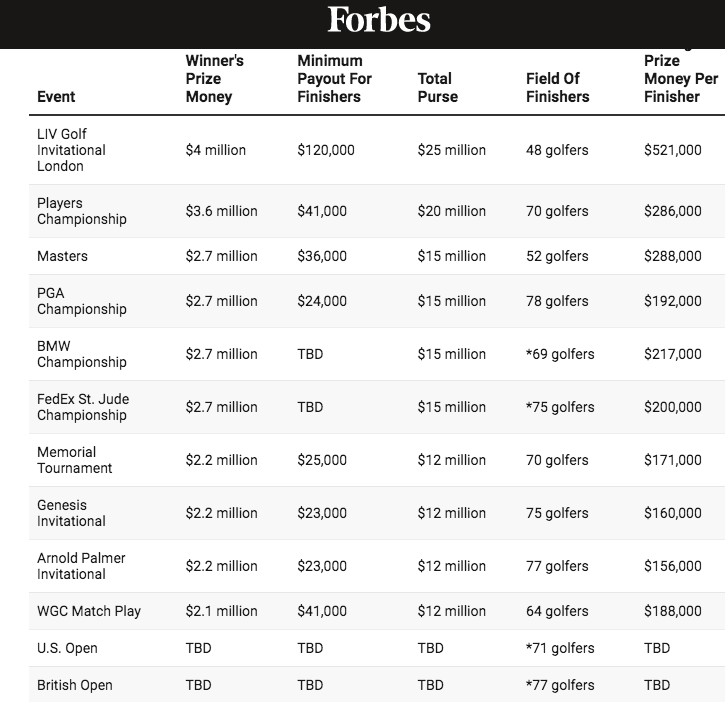This screenshot has height=702, width=725.
Task: Click the Field Of Finishers column header
Action: click(558, 87)
